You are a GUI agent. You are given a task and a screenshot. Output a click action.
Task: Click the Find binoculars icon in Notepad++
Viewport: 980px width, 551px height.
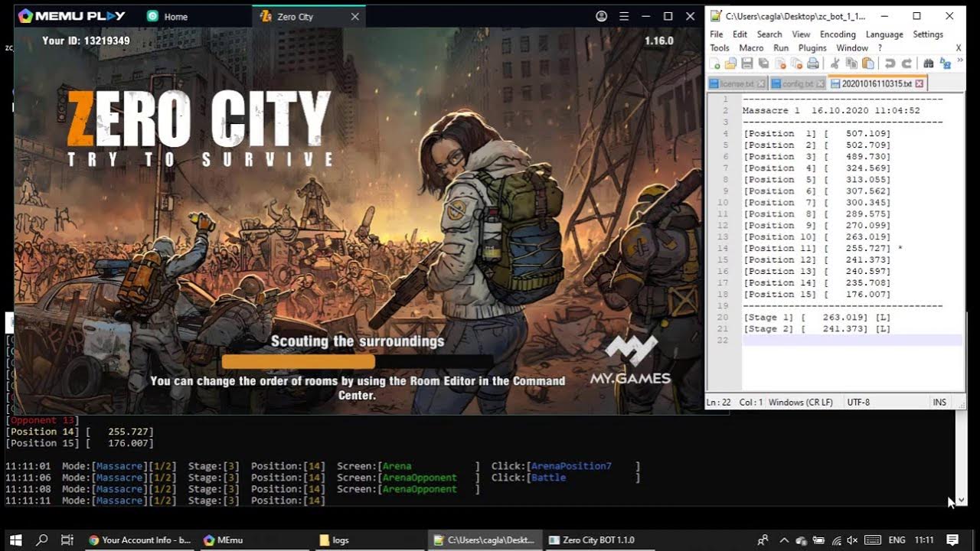[x=929, y=64]
